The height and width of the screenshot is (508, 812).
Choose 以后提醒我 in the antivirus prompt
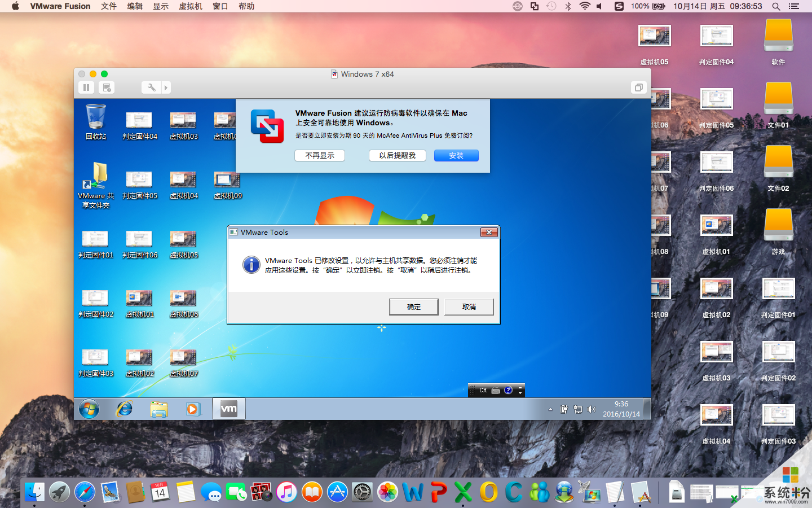pyautogui.click(x=398, y=156)
